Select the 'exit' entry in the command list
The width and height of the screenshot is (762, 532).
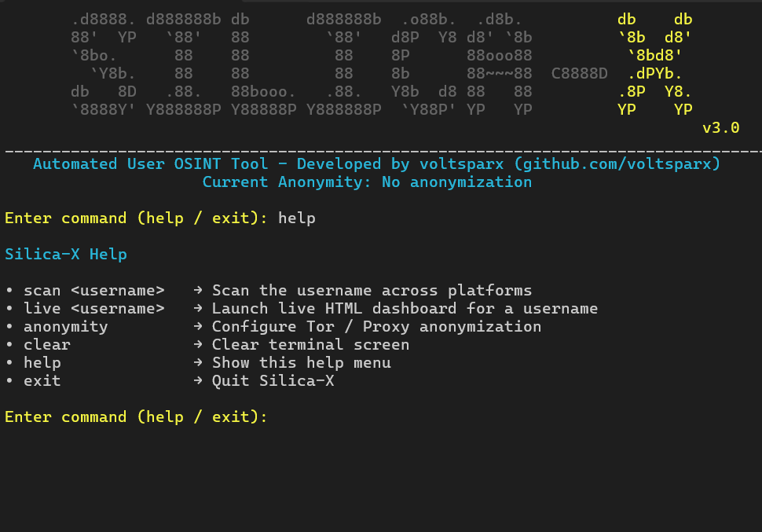pos(42,381)
